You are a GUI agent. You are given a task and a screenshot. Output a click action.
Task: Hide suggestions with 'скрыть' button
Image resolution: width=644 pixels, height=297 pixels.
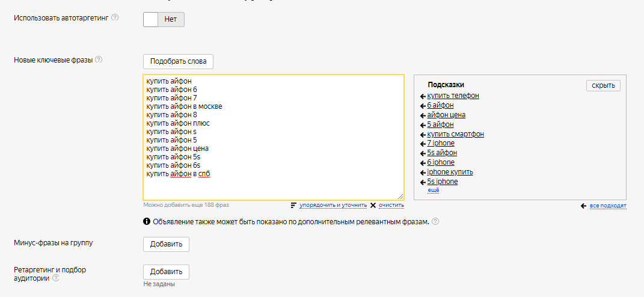click(603, 85)
